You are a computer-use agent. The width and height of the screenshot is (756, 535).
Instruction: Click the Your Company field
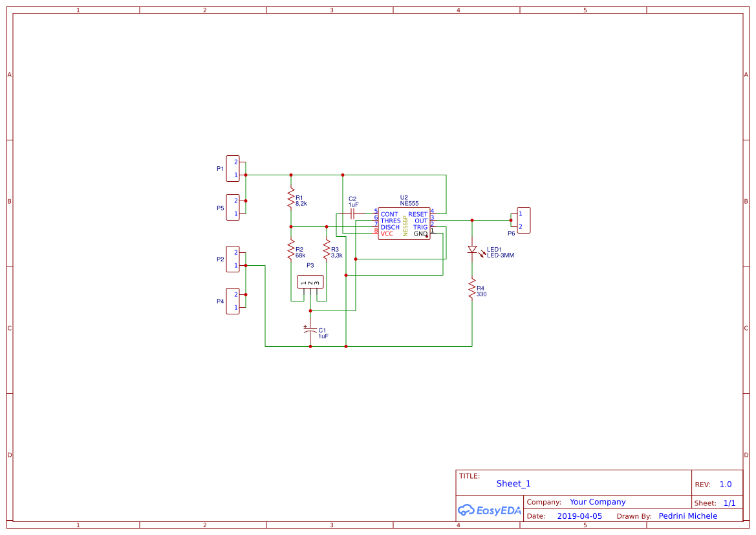[x=597, y=501]
